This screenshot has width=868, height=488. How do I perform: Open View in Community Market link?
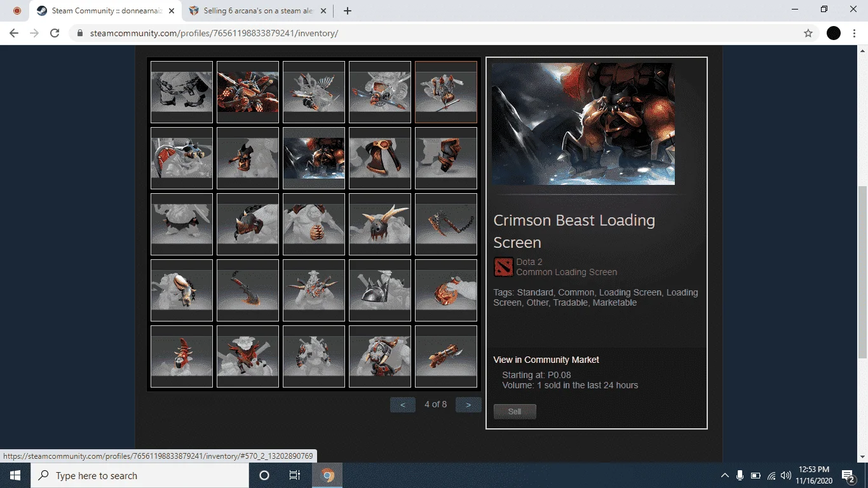tap(546, 360)
